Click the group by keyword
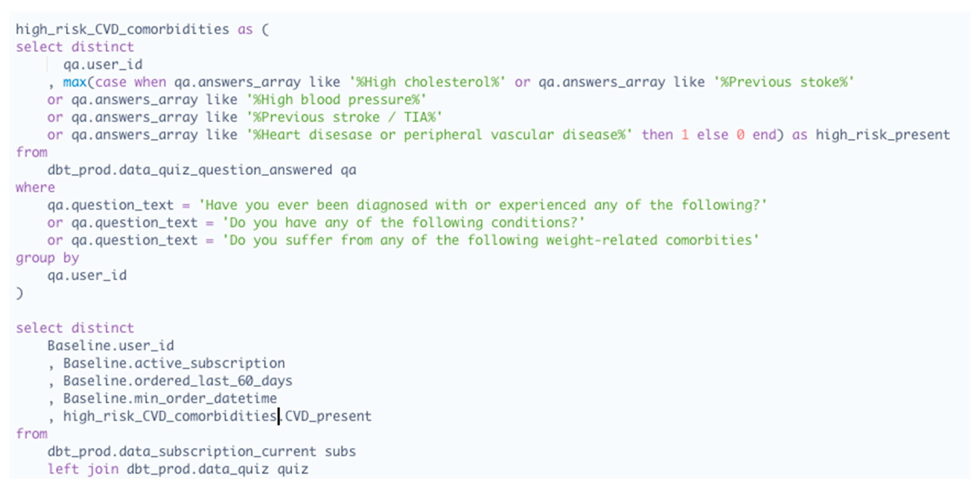This screenshot has height=490, width=980. pos(47,258)
